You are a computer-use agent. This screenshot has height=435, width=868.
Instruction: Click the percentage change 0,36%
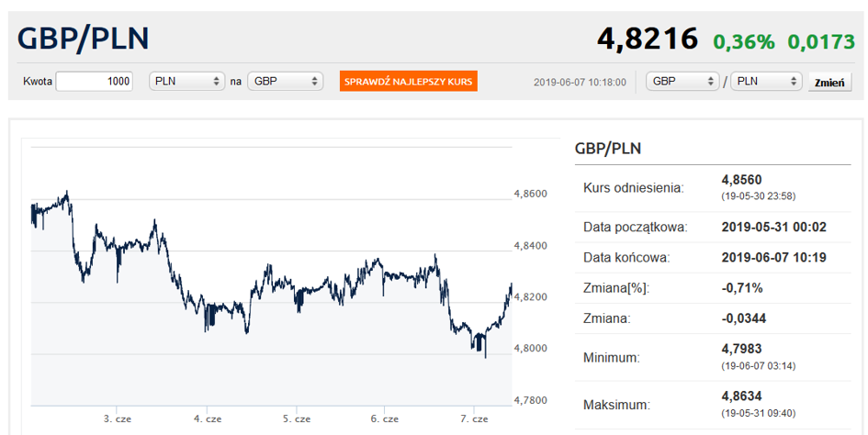point(744,41)
